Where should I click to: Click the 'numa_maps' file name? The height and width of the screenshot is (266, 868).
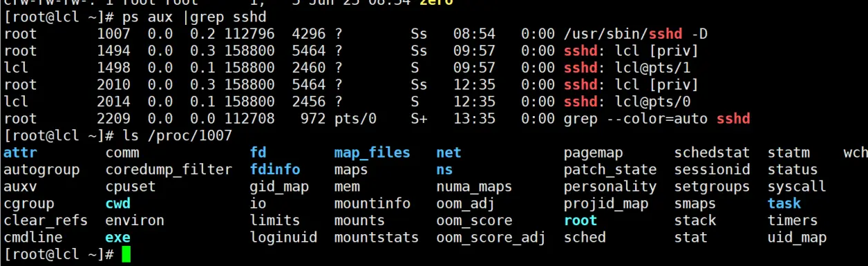tap(474, 187)
